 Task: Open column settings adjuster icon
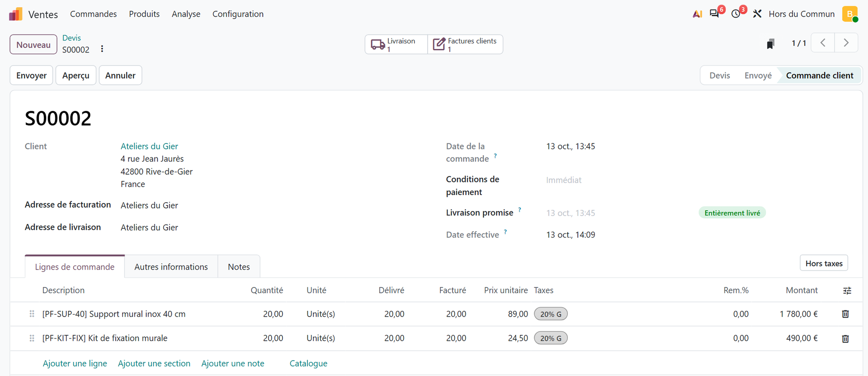coord(847,290)
